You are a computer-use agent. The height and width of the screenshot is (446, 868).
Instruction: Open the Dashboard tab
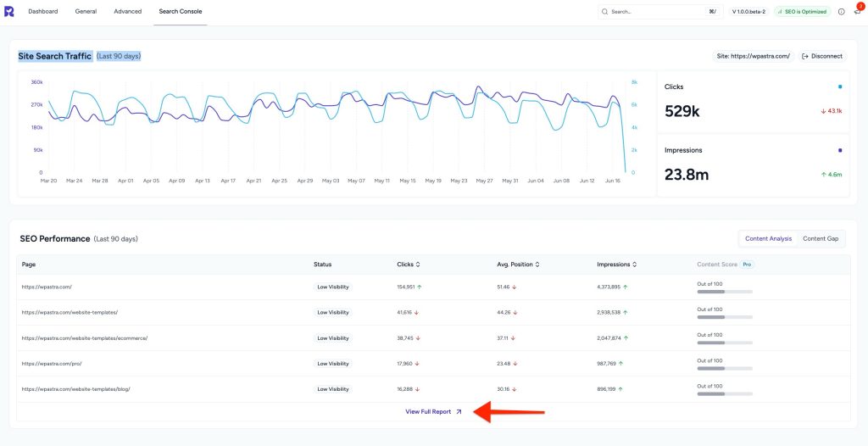(42, 12)
